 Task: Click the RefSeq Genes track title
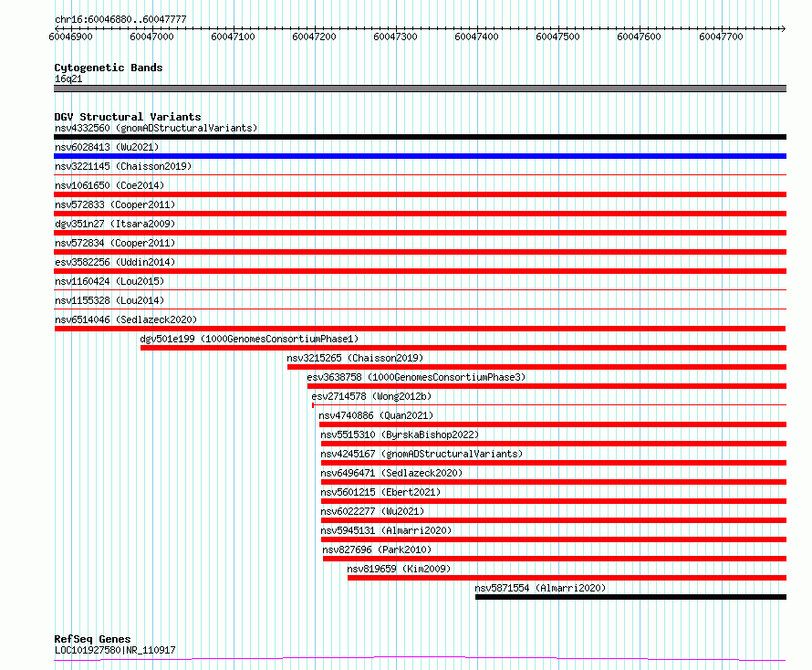(92, 640)
